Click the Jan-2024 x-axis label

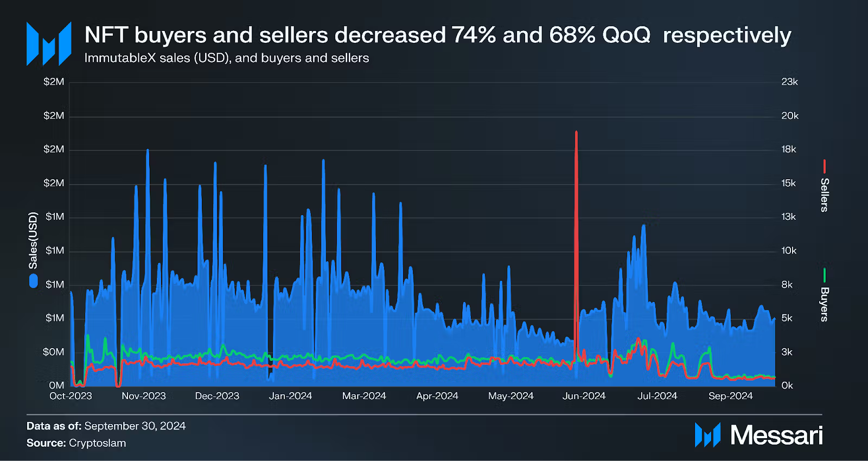click(290, 396)
